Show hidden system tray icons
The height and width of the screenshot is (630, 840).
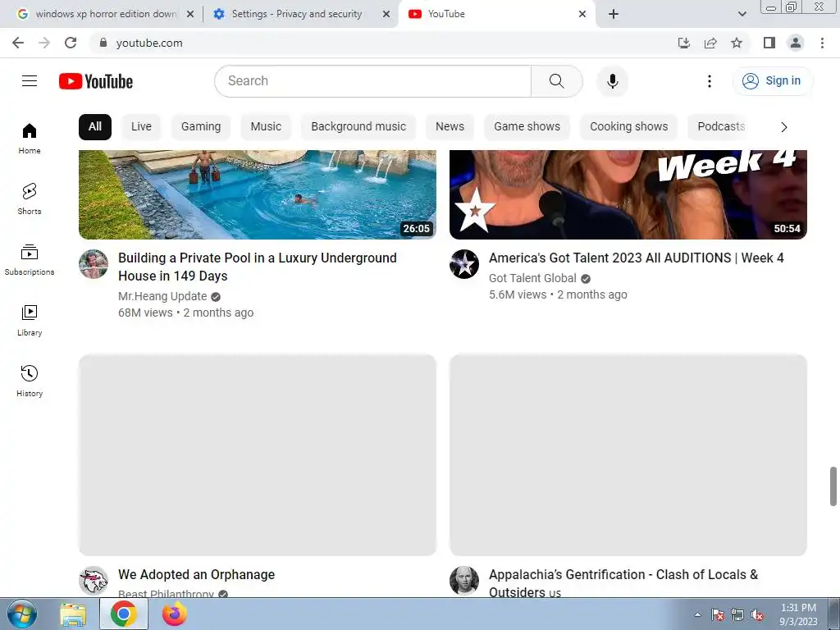697,614
